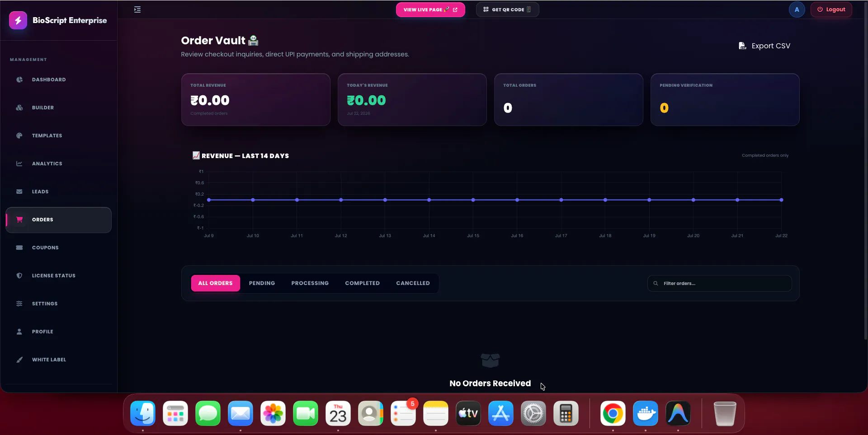
Task: Open License Status page
Action: pyautogui.click(x=58, y=276)
